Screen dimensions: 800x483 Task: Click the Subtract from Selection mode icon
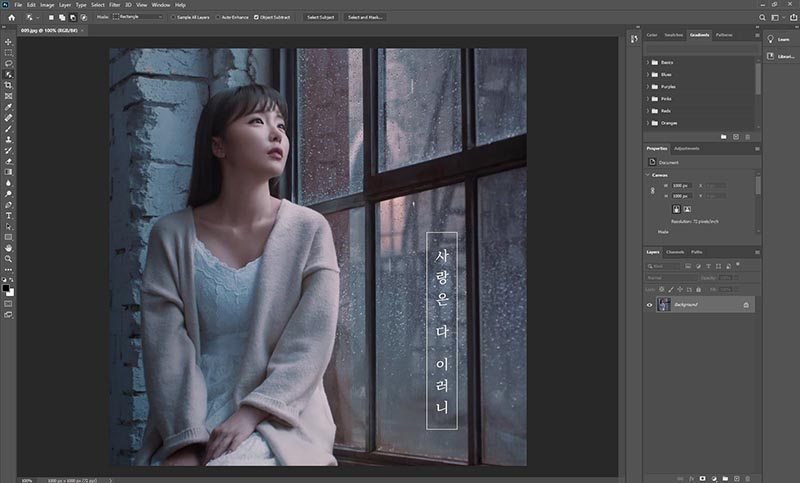[73, 17]
